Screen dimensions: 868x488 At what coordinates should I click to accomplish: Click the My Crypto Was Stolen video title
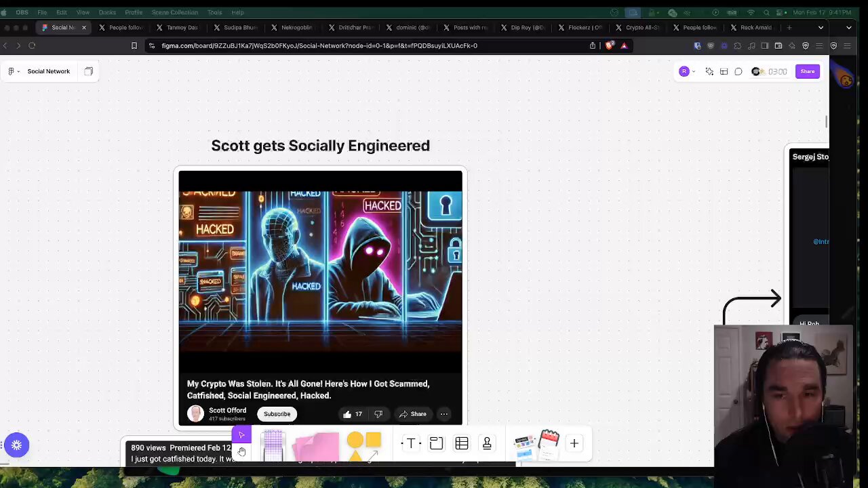click(x=308, y=390)
